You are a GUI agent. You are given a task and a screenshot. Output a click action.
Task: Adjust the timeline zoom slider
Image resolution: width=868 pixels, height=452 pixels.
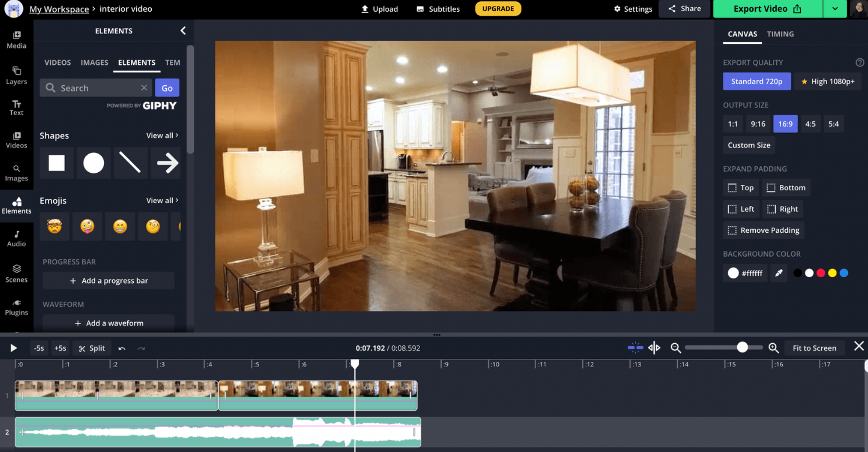pyautogui.click(x=742, y=347)
